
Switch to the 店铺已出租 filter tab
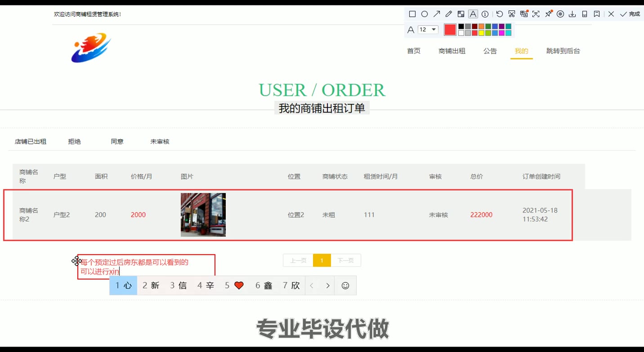[x=31, y=141]
